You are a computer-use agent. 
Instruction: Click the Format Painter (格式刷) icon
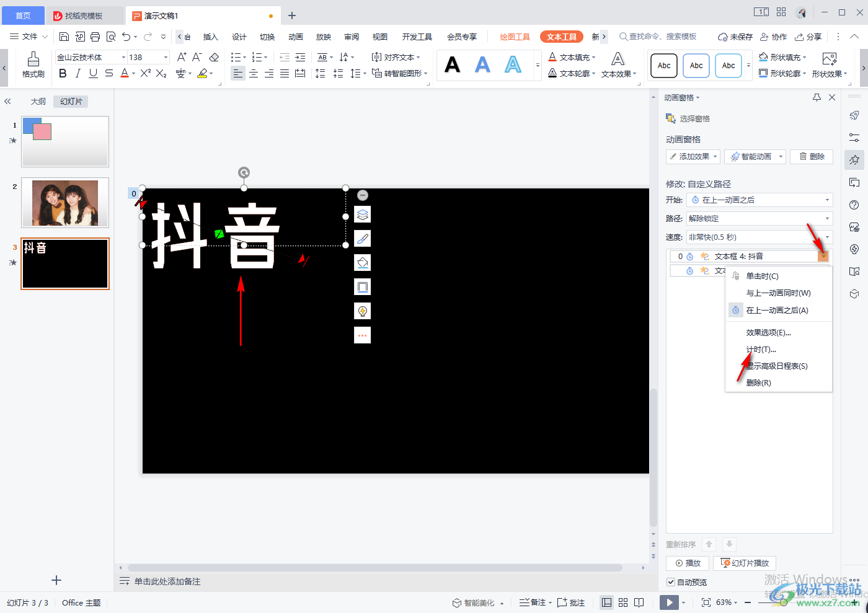tap(33, 64)
